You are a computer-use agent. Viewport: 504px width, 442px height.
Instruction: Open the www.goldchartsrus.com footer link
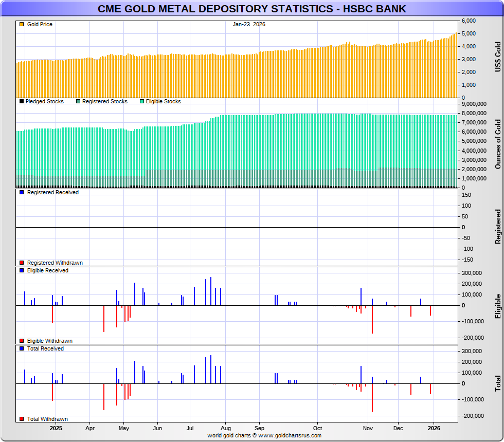(x=290, y=436)
